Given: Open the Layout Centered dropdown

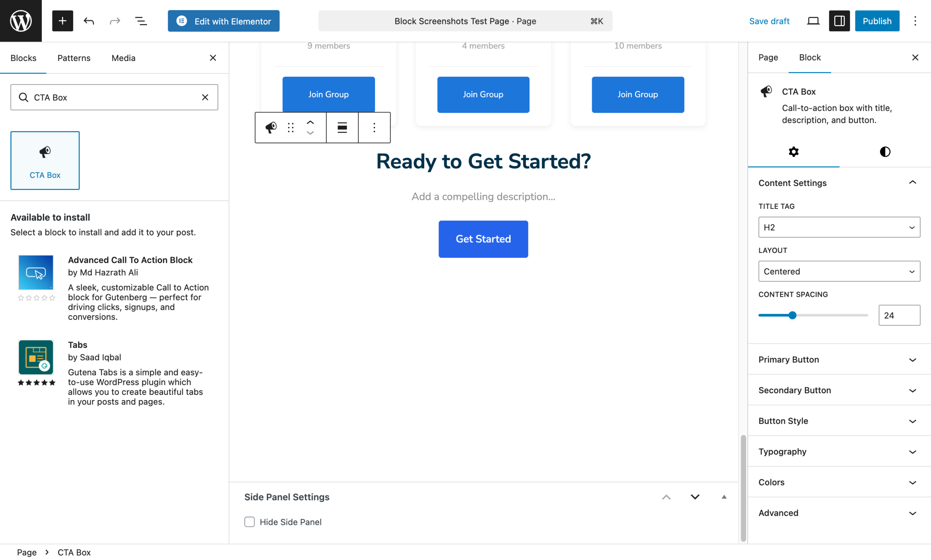Looking at the screenshot, I should [839, 271].
